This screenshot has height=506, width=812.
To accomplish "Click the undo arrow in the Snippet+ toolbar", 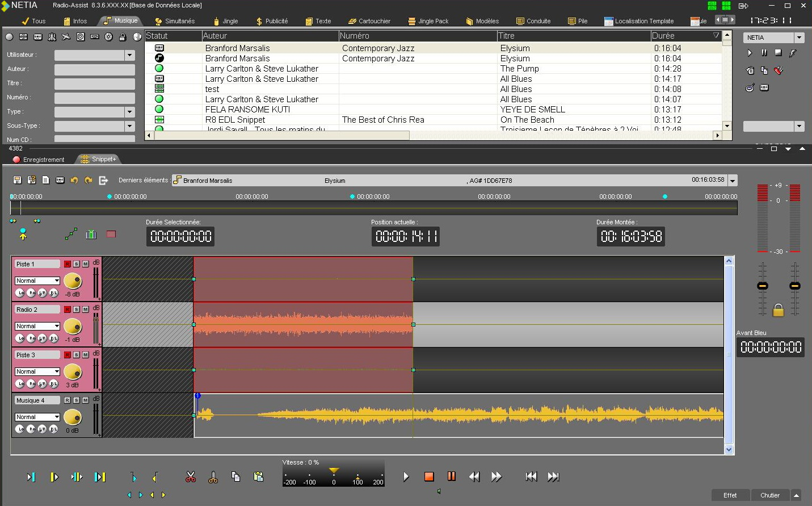I will [74, 180].
